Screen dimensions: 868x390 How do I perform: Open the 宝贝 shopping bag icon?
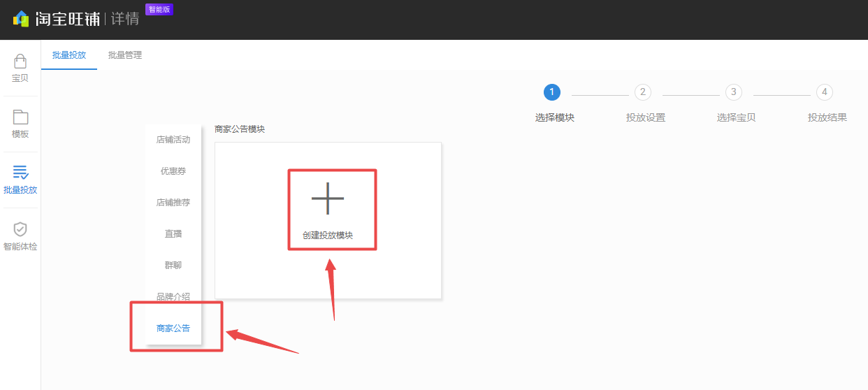click(x=20, y=62)
